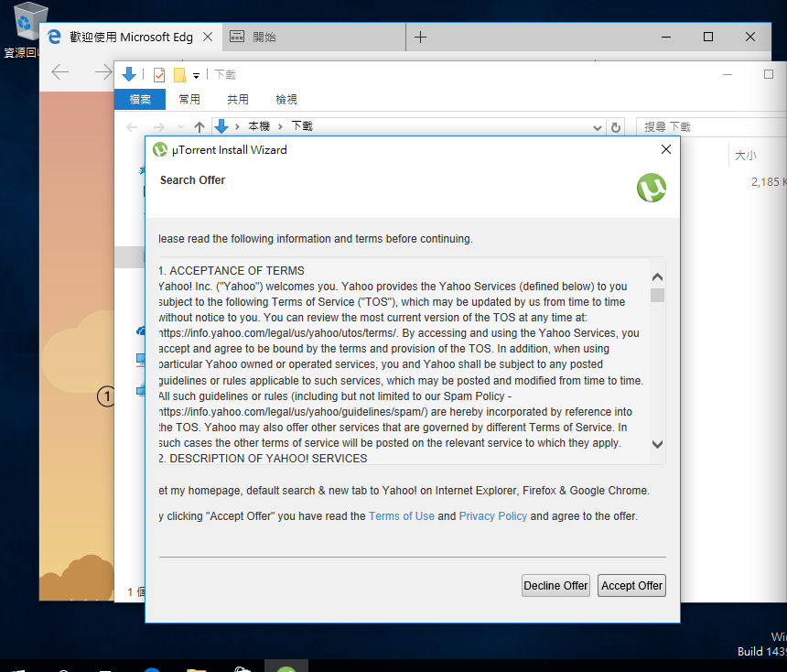Open the 檔案 tab in File Explorer
This screenshot has height=672, width=787.
tap(140, 100)
